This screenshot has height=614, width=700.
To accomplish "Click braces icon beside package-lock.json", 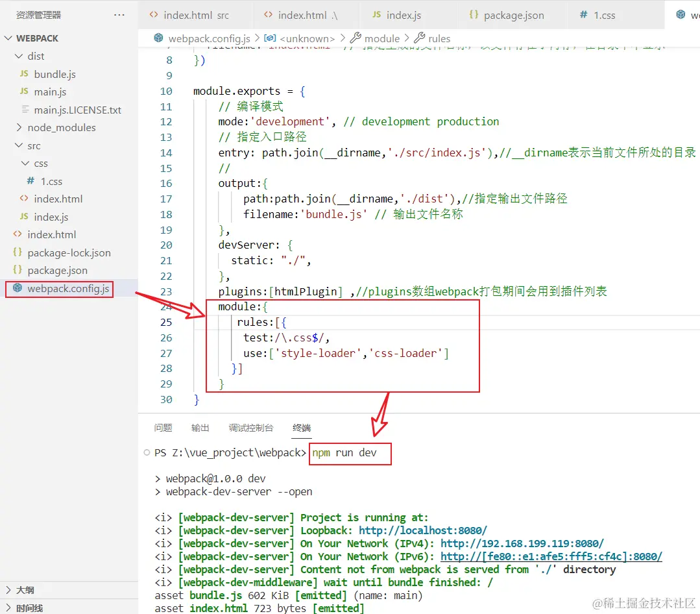I will (18, 252).
